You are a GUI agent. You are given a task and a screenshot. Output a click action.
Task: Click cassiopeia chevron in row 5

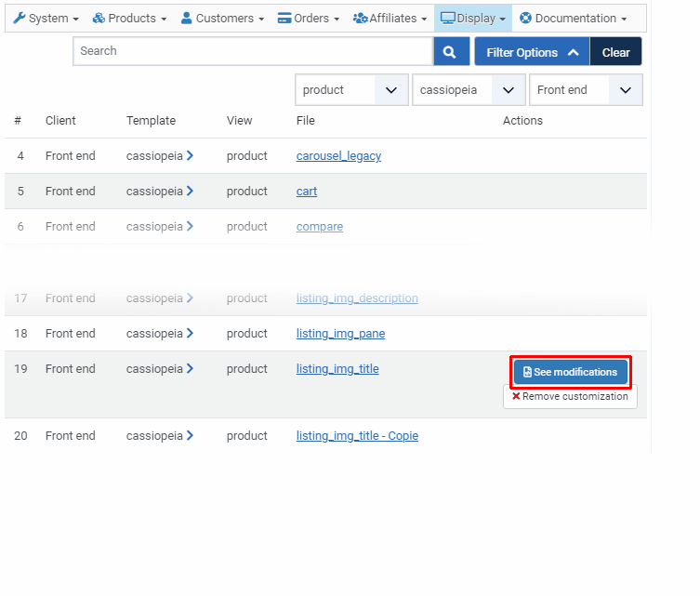(191, 191)
